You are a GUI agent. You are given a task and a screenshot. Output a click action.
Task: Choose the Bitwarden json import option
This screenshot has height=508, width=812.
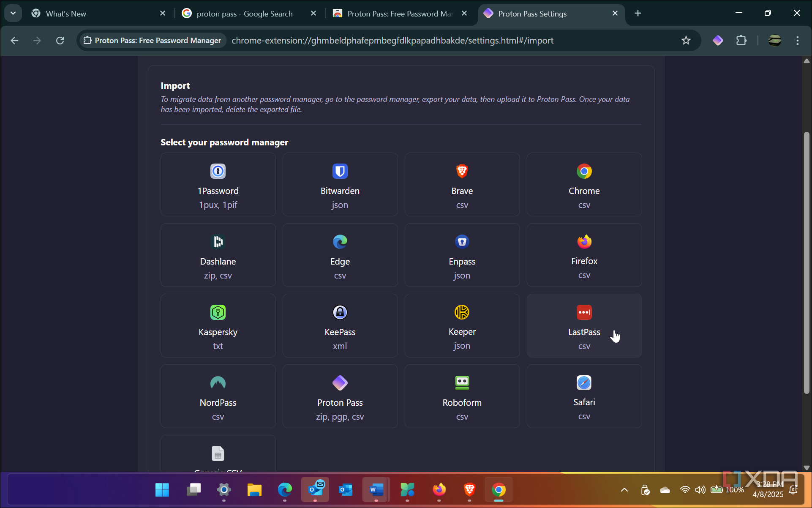pos(340,185)
